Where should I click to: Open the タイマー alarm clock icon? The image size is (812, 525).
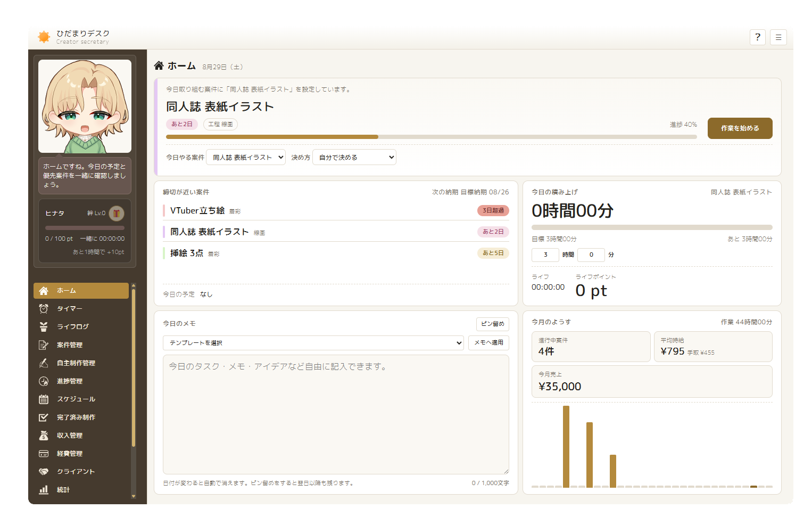click(x=44, y=309)
